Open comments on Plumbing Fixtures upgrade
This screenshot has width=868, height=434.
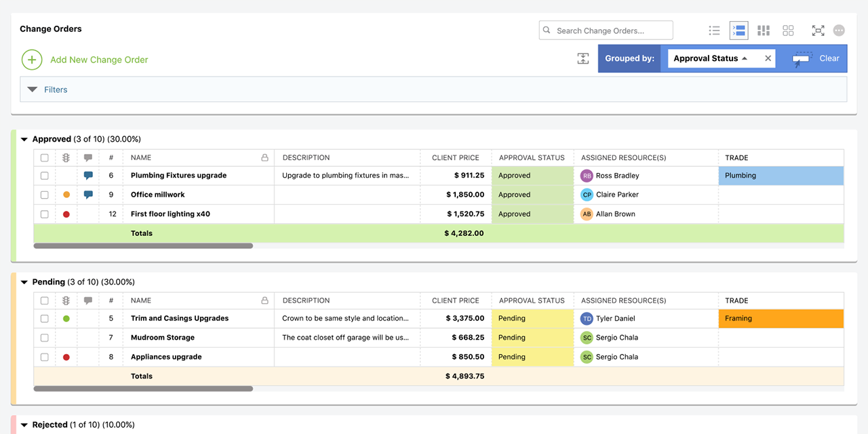click(x=88, y=176)
